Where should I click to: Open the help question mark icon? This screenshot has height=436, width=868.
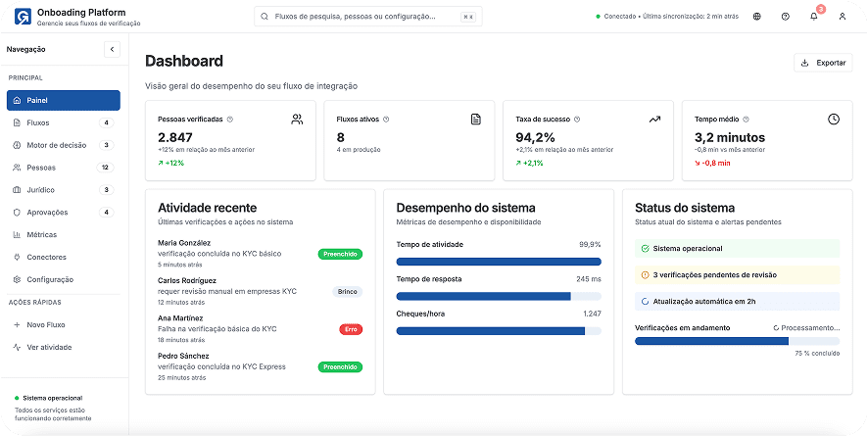point(786,17)
